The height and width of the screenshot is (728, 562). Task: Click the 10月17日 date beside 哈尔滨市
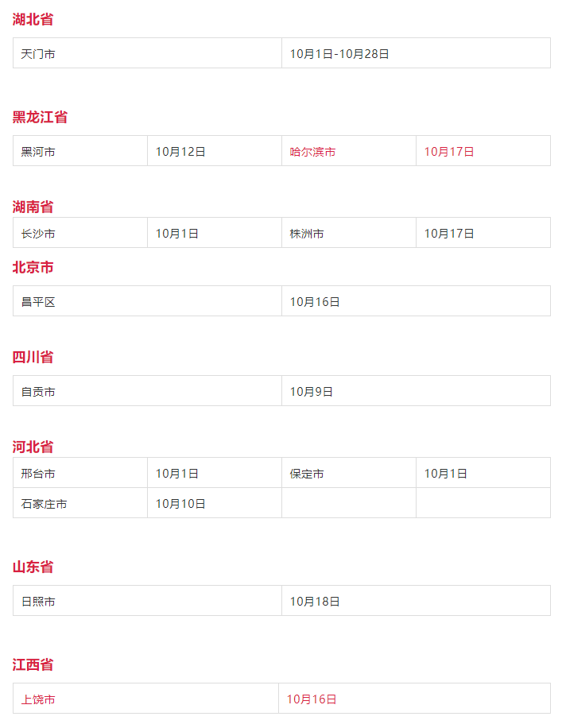[x=449, y=152]
